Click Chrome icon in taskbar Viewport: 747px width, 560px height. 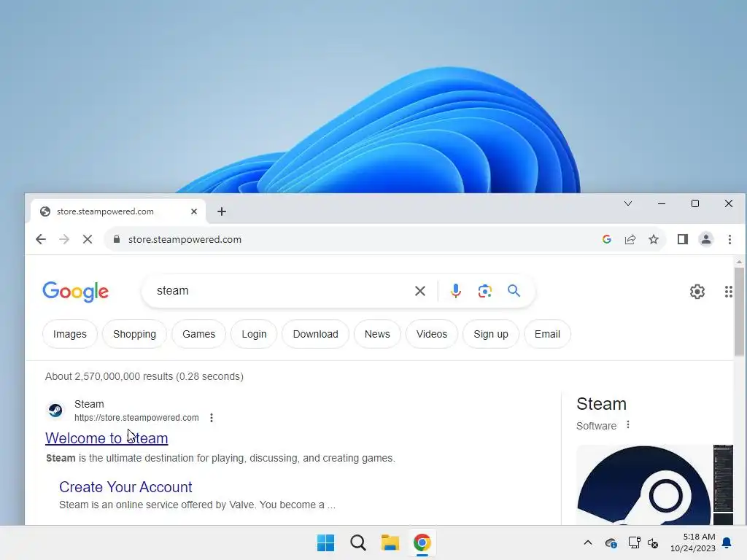pyautogui.click(x=422, y=542)
